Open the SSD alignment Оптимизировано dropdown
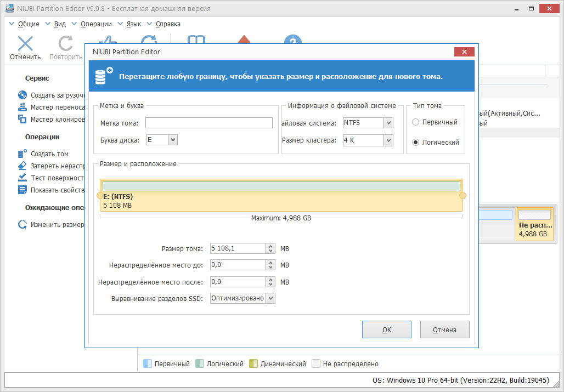This screenshot has height=392, width=564. [x=271, y=298]
